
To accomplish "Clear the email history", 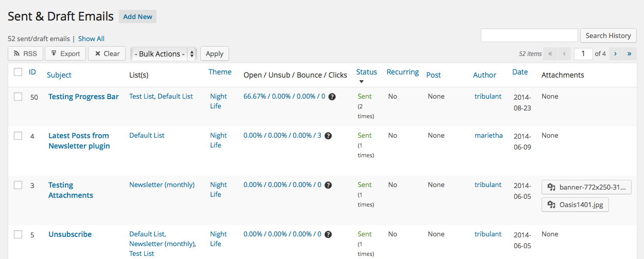I will click(x=107, y=53).
